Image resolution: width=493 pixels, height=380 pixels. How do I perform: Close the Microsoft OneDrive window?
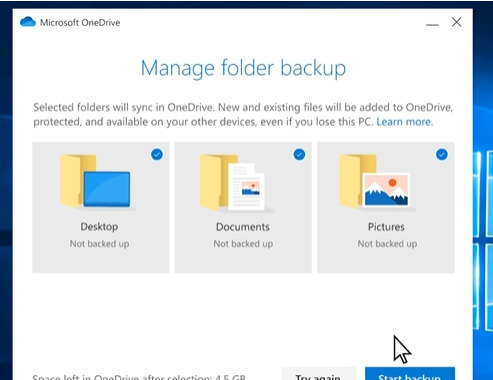click(457, 22)
